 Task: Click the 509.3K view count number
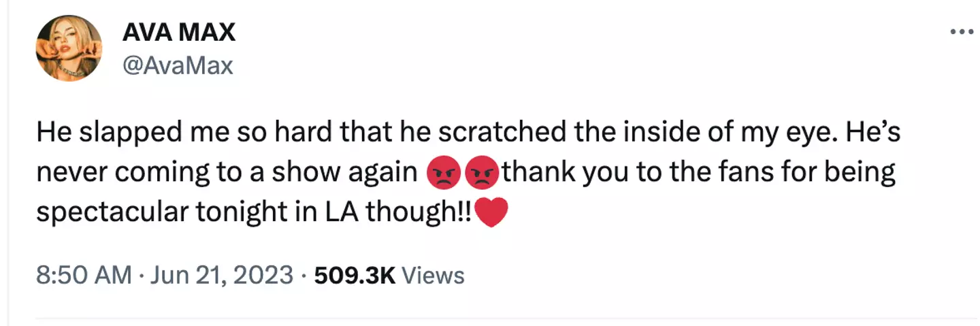pos(355,276)
